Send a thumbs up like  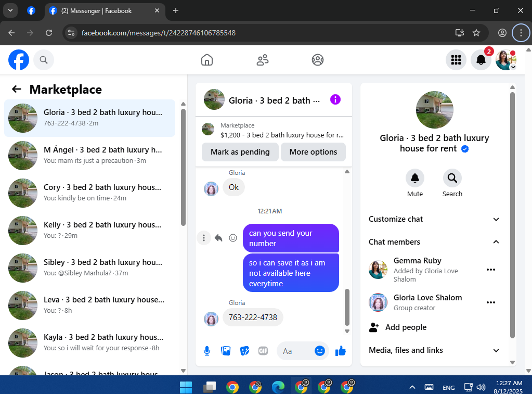click(340, 351)
